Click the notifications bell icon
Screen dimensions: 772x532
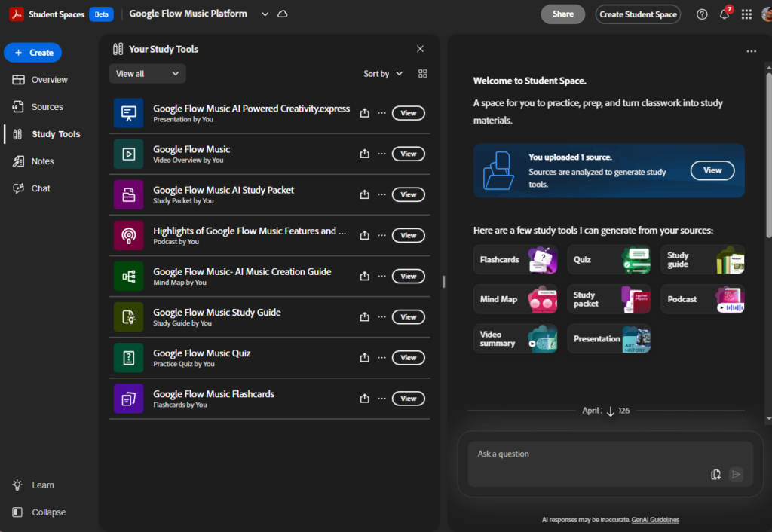point(725,14)
